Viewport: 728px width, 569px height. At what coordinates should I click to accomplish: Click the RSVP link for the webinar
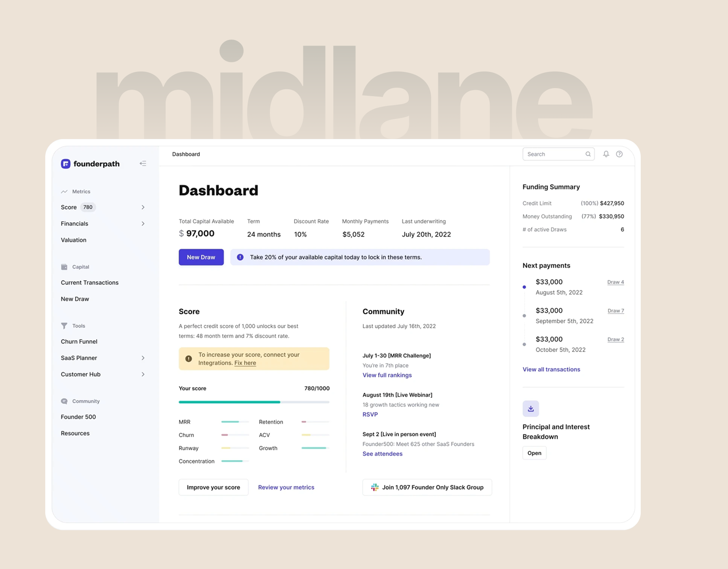tap(370, 414)
